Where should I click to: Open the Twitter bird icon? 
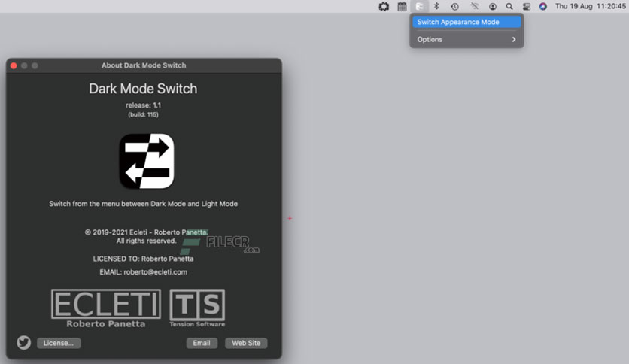pyautogui.click(x=23, y=342)
